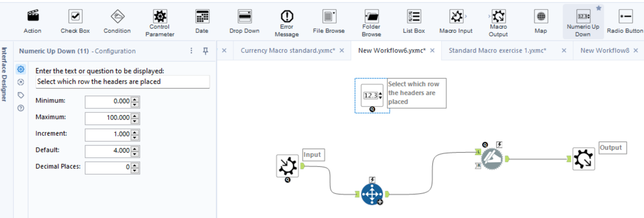Click the Default value field
The height and width of the screenshot is (218, 644).
[108, 151]
